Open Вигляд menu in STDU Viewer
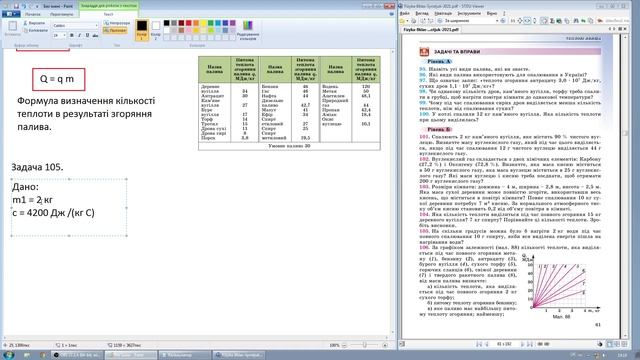640x360 pixels. [x=422, y=14]
